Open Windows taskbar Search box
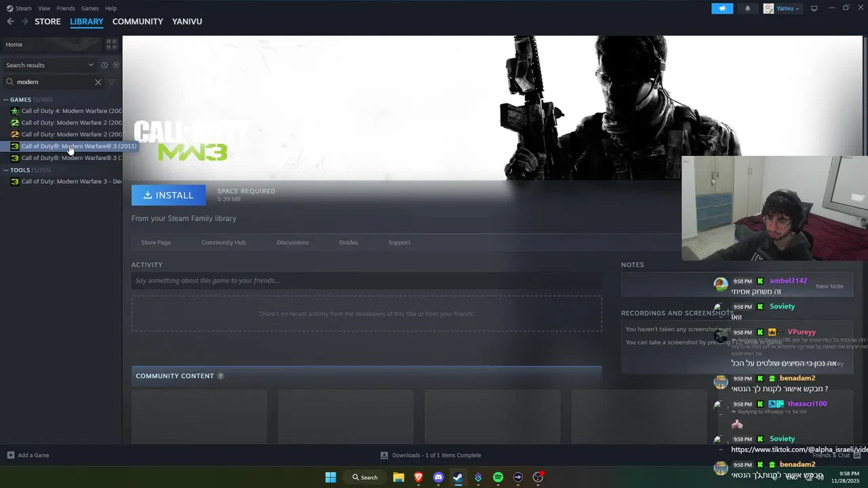The image size is (868, 488). 365,477
